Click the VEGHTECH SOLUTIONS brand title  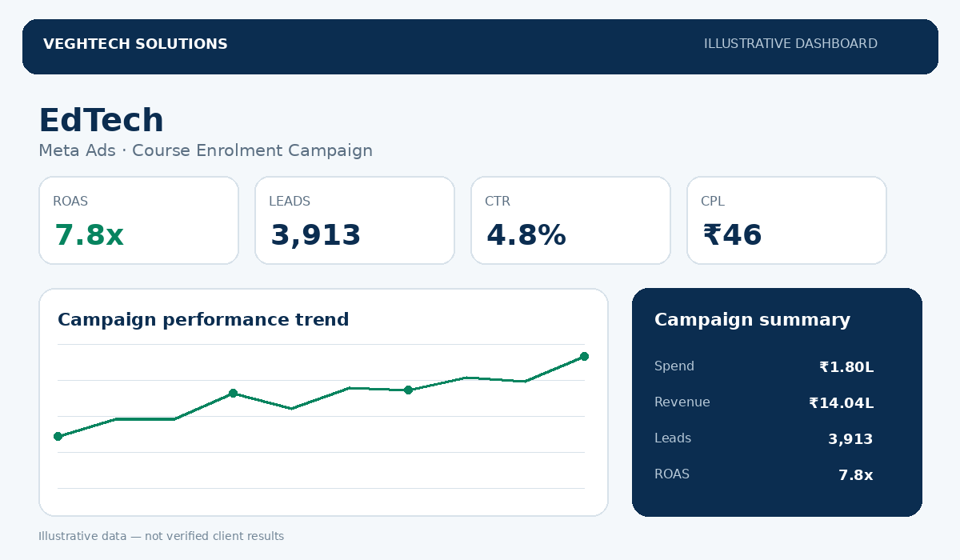135,44
